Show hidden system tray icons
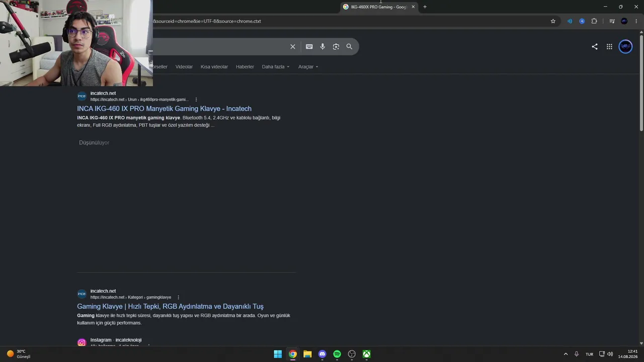The height and width of the screenshot is (362, 644). (566, 354)
